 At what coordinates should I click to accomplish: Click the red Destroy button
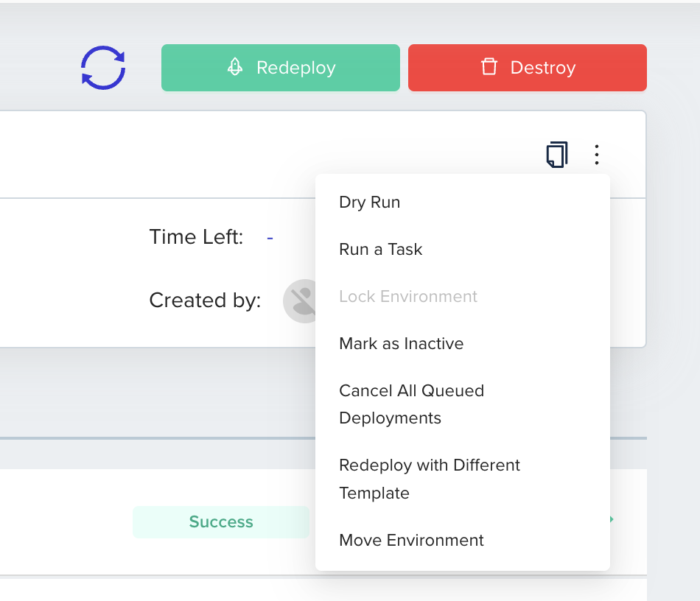[x=528, y=68]
